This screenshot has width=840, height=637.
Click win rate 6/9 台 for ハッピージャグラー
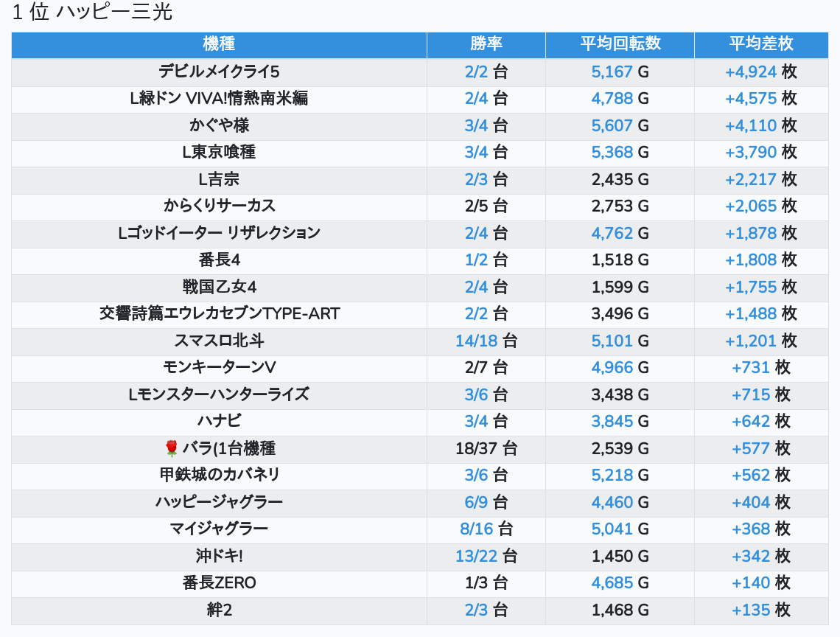[x=486, y=502]
